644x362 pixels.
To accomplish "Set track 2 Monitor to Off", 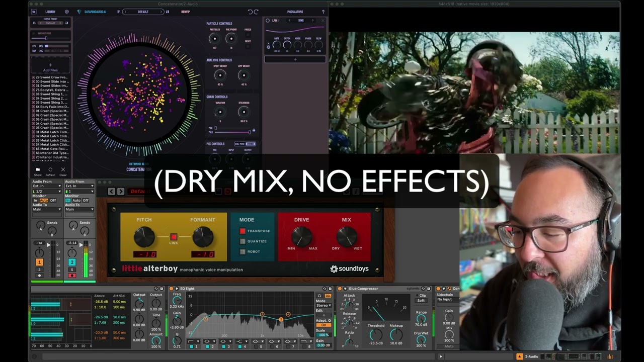I will 86,200.
